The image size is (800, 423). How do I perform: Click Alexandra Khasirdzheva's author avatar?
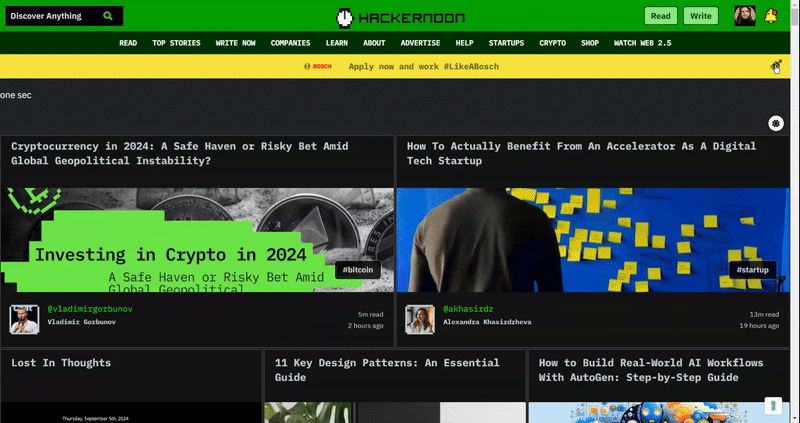(420, 319)
